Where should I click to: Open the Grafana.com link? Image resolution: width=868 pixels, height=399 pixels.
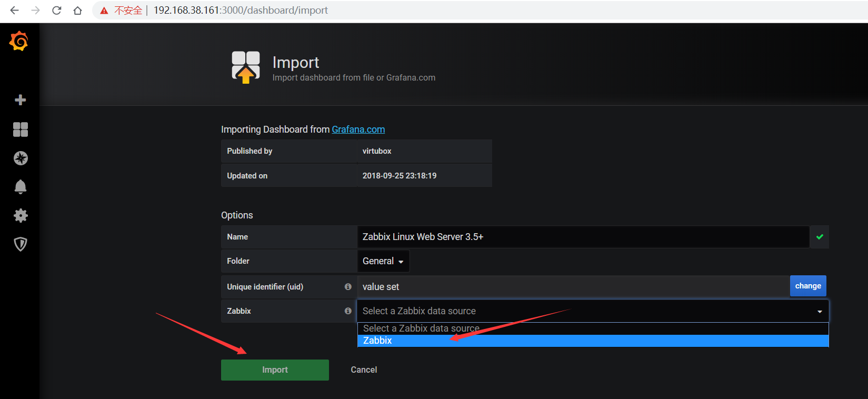click(358, 129)
